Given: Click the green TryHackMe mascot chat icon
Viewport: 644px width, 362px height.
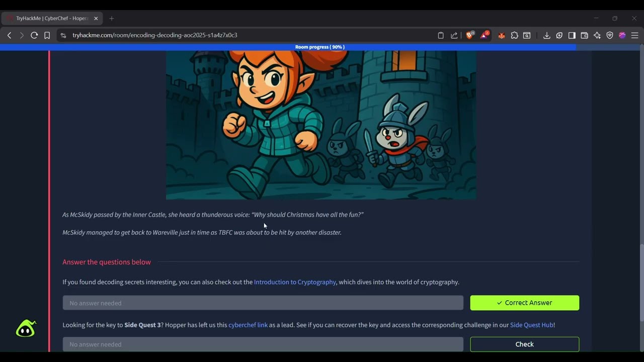Looking at the screenshot, I should 26,328.
